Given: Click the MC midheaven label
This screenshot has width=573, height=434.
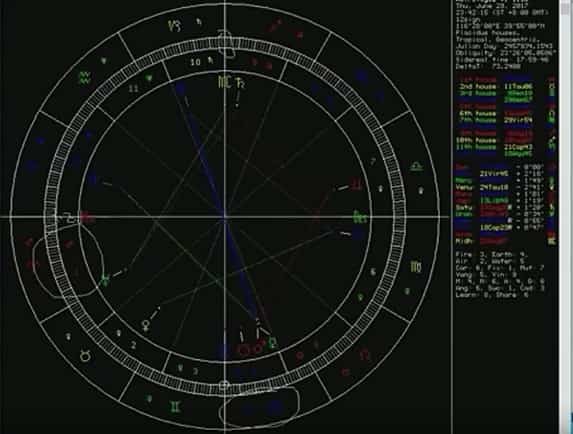Looking at the screenshot, I should click(224, 82).
